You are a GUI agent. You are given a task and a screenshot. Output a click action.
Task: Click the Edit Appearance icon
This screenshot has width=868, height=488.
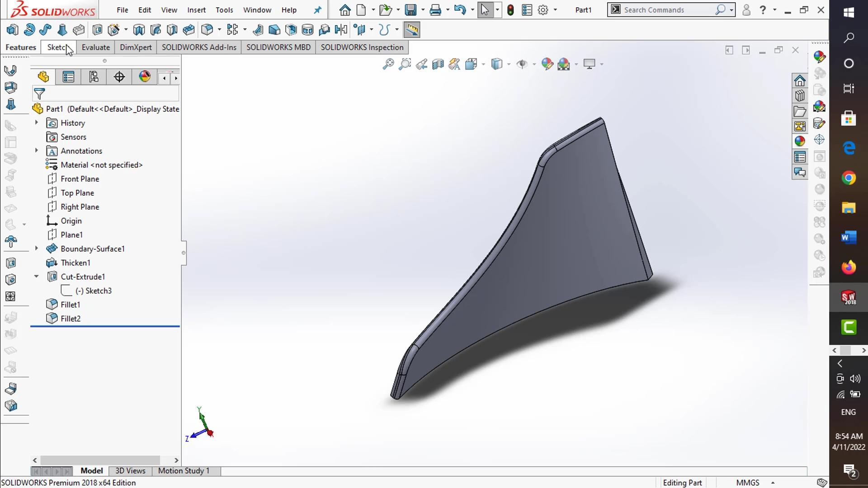547,64
